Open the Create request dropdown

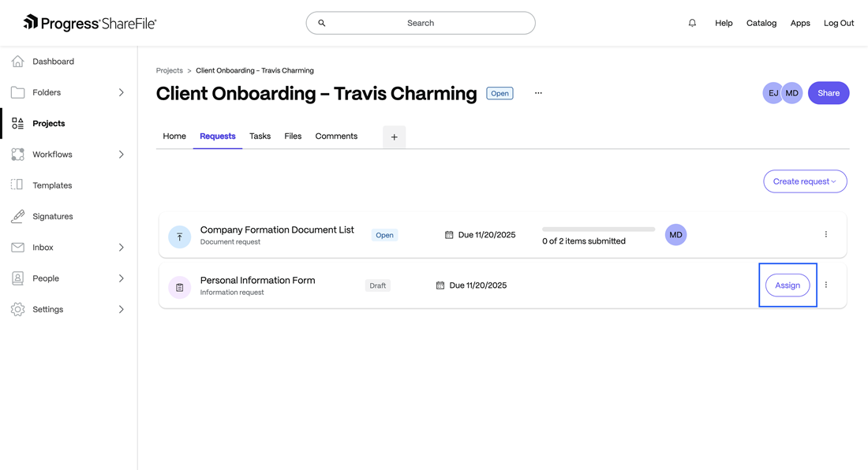(x=805, y=181)
